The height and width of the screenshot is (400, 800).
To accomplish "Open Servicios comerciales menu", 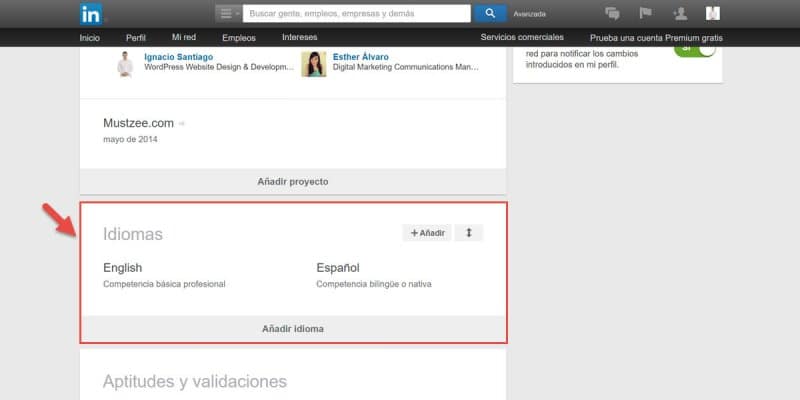I will click(x=522, y=37).
